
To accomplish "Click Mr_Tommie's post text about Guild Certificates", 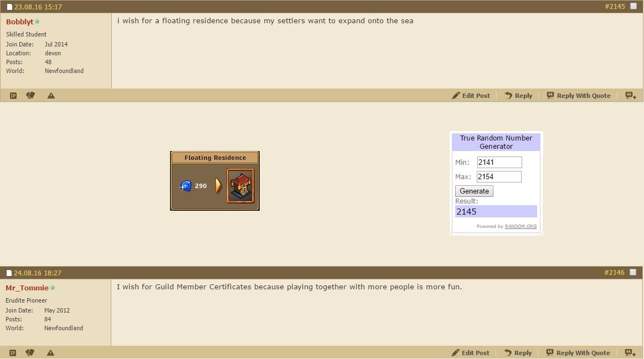I will [289, 287].
